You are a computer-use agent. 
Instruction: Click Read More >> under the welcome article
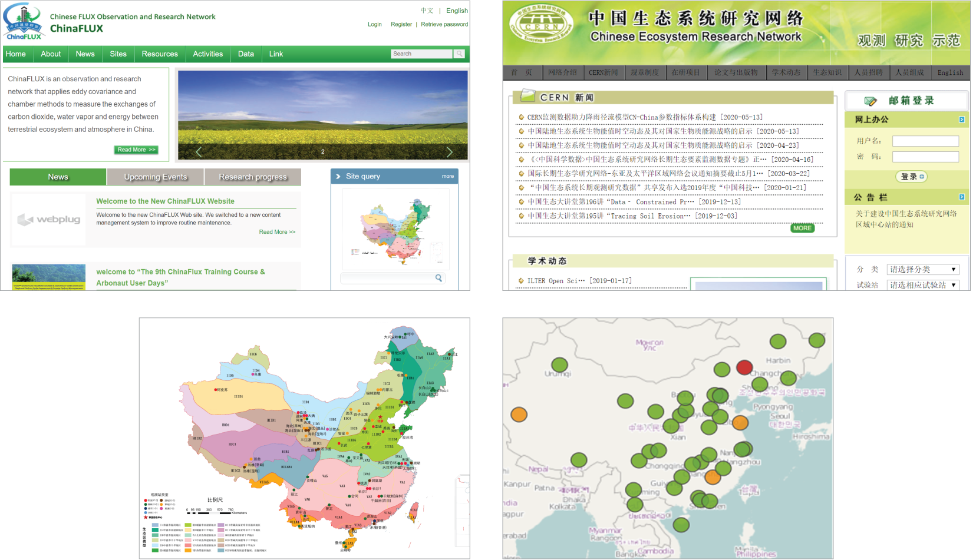click(x=277, y=232)
